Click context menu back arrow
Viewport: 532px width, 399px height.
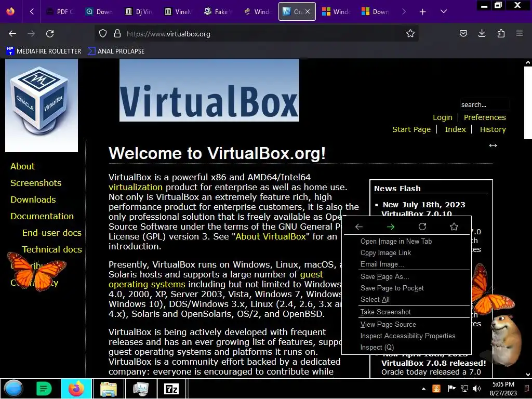(x=359, y=227)
